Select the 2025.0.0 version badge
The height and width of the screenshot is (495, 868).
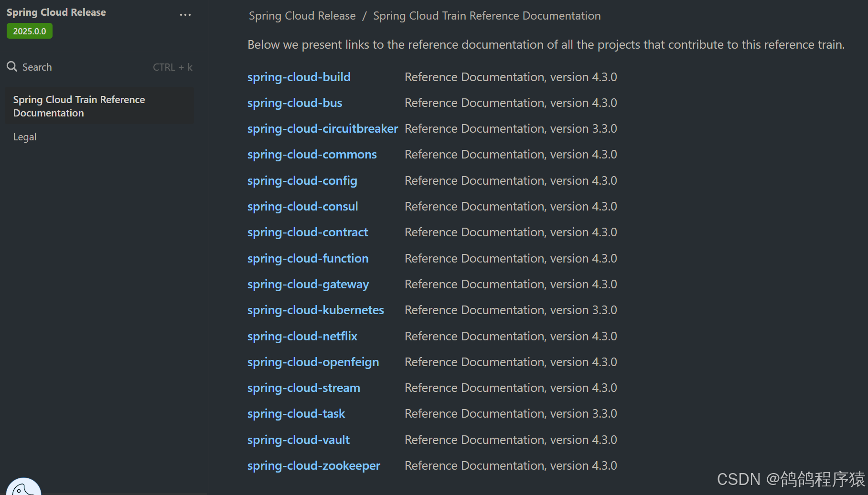pyautogui.click(x=30, y=31)
